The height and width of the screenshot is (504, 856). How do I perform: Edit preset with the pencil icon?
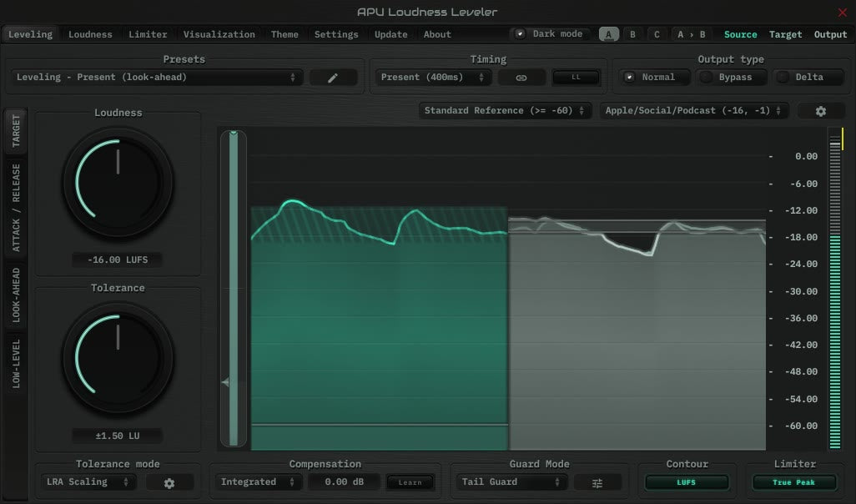pos(333,78)
